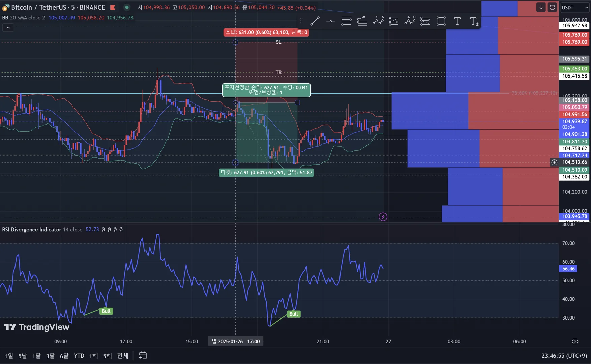This screenshot has height=364, width=591.
Task: Click the fullscreen chart mode button
Action: (552, 7)
